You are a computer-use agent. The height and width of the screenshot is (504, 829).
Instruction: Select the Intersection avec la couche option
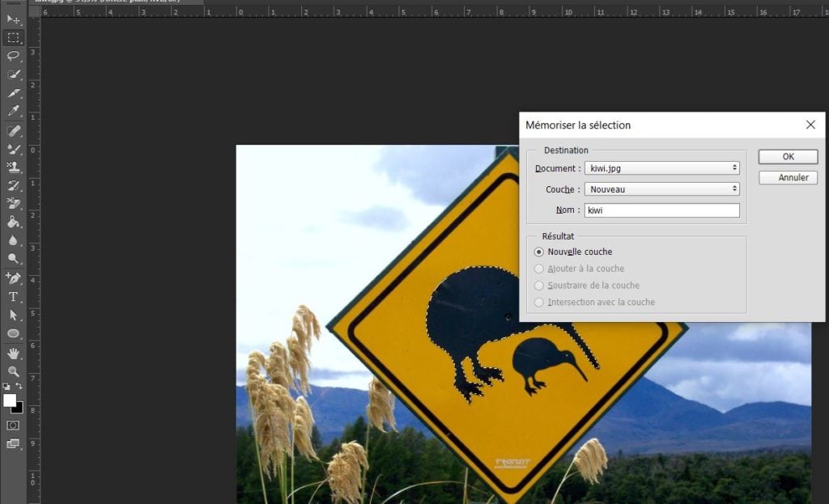tap(594, 303)
